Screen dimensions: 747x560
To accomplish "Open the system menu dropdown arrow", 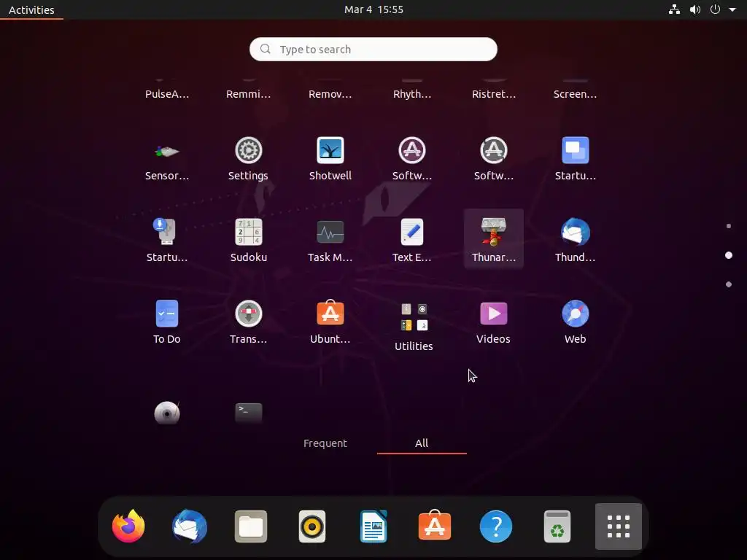I will [x=732, y=9].
